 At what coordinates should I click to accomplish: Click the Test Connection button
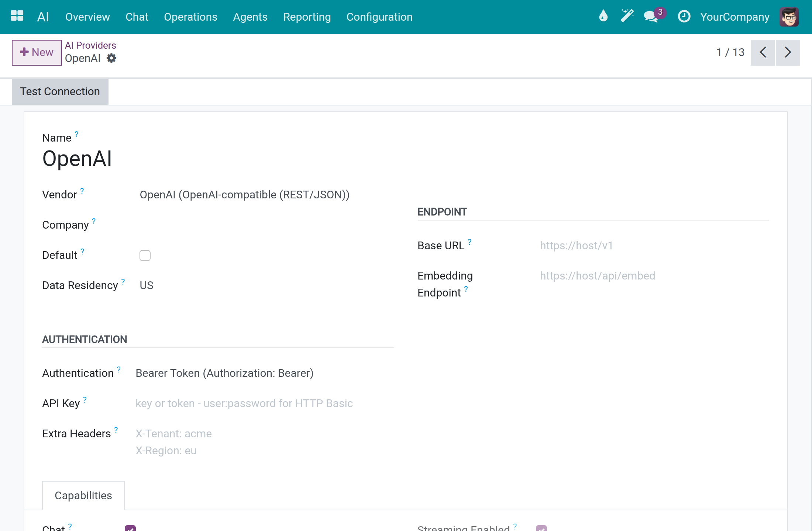point(60,91)
